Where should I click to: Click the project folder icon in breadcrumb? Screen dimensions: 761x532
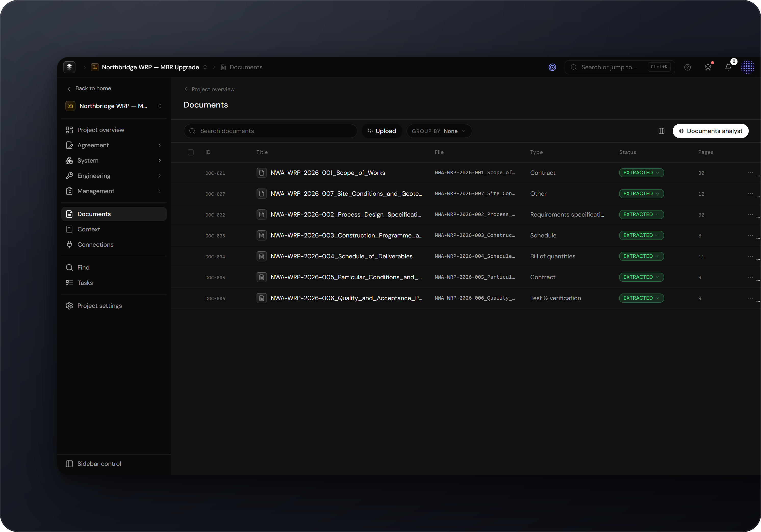95,67
